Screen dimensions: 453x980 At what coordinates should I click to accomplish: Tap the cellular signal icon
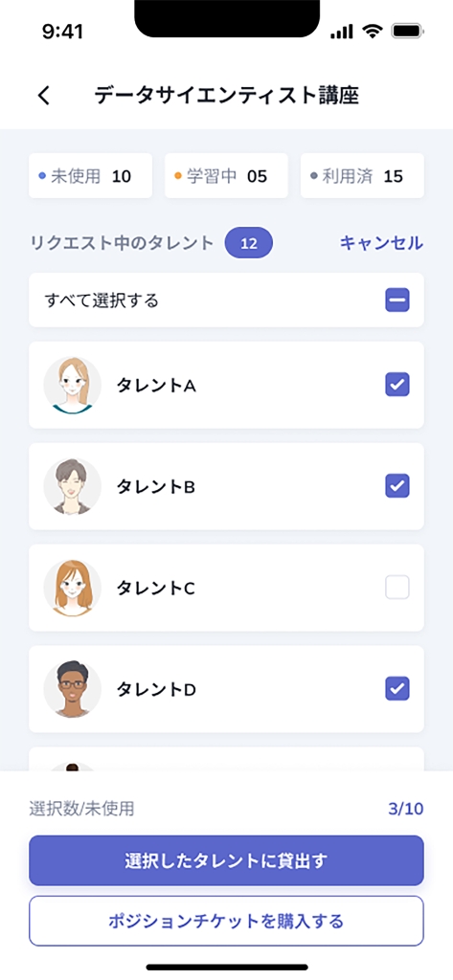pos(342,32)
